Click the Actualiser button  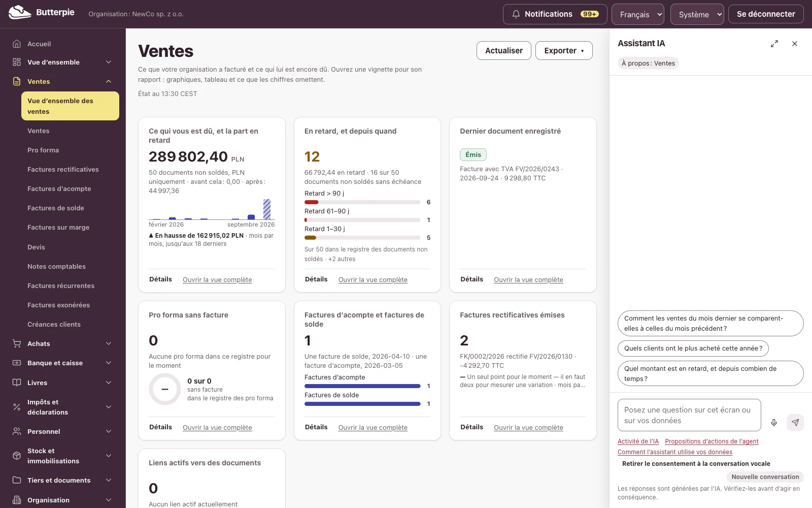pos(504,51)
